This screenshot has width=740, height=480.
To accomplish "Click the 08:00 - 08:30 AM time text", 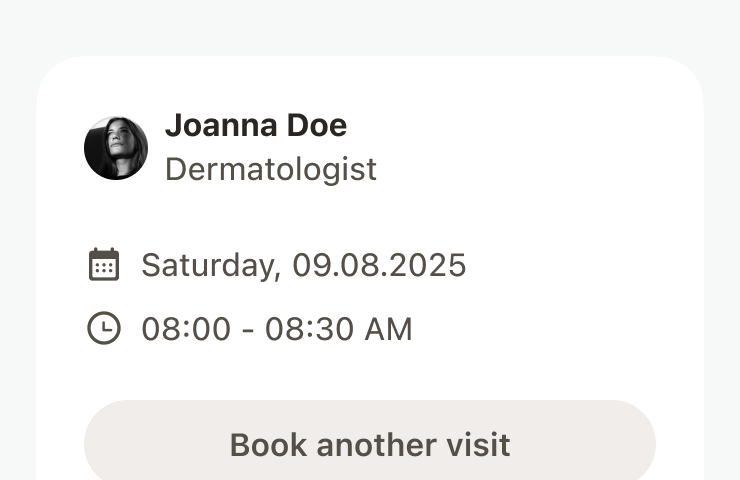I will (276, 328).
